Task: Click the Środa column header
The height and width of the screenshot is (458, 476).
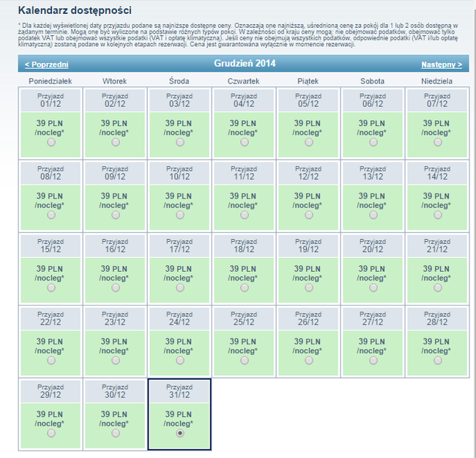Action: pyautogui.click(x=179, y=81)
